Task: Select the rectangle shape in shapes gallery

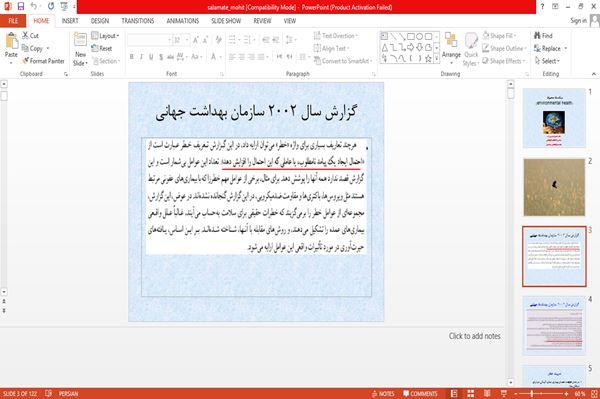Action: coord(411,36)
